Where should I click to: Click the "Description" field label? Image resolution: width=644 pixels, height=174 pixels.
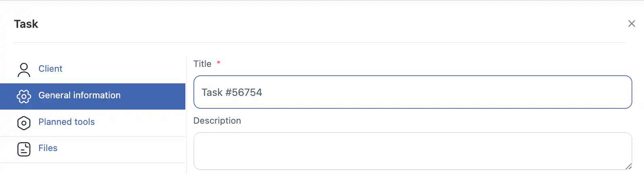click(x=217, y=121)
